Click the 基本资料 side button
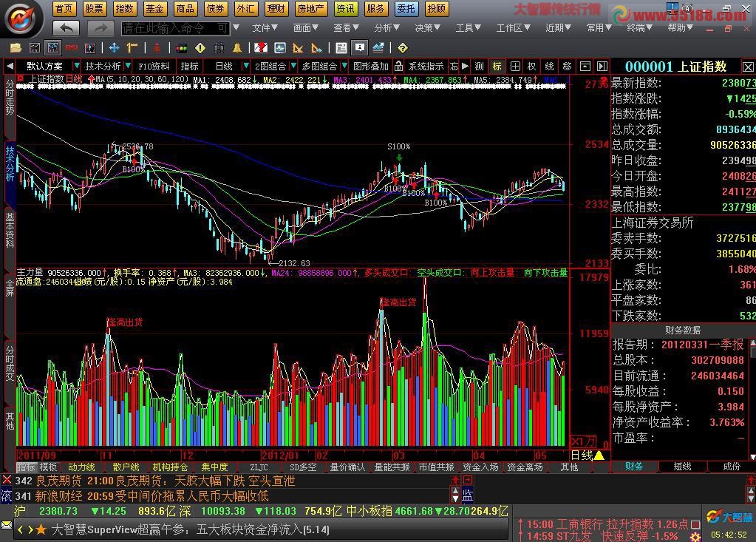This screenshot has width=756, height=542. pyautogui.click(x=10, y=231)
